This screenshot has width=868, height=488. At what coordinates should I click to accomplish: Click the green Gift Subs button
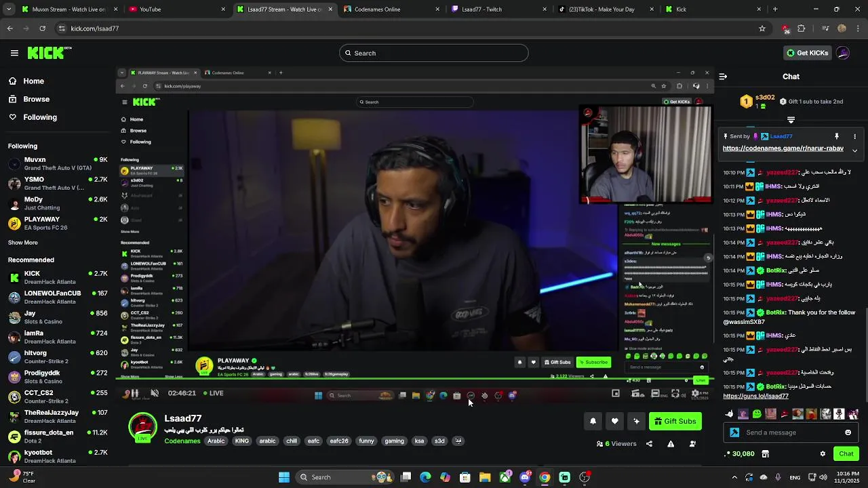pyautogui.click(x=675, y=422)
